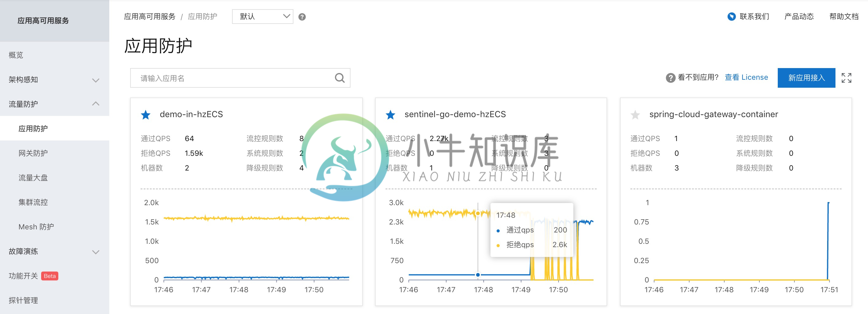Image resolution: width=868 pixels, height=314 pixels.
Task: Open the sentinel-go-demo-hzECS application title
Action: [455, 114]
